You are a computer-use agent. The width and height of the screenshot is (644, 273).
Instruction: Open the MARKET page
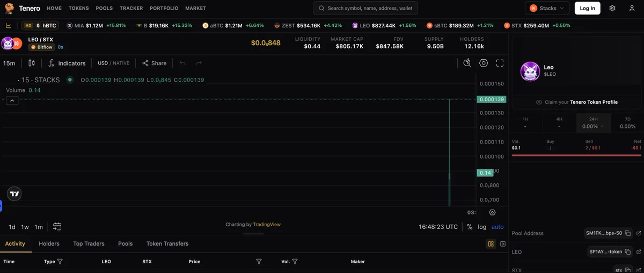(195, 9)
